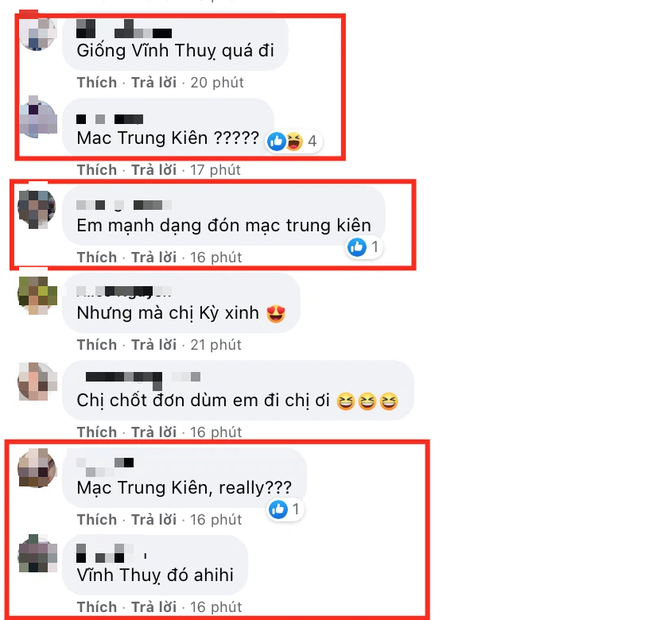Image resolution: width=660 pixels, height=620 pixels.
Task: Open avatar of "Nhưng mà chị Kỳ xinh" commenter
Action: click(37, 295)
